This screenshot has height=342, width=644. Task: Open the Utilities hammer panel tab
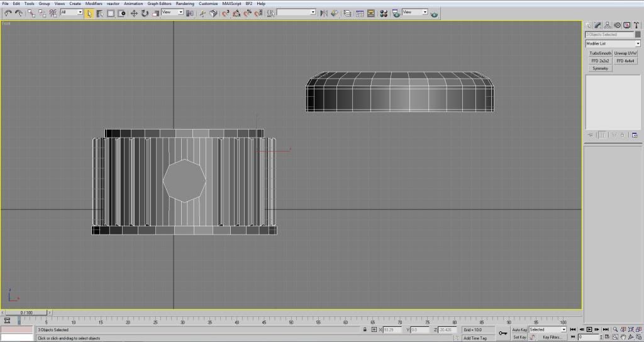tap(636, 25)
